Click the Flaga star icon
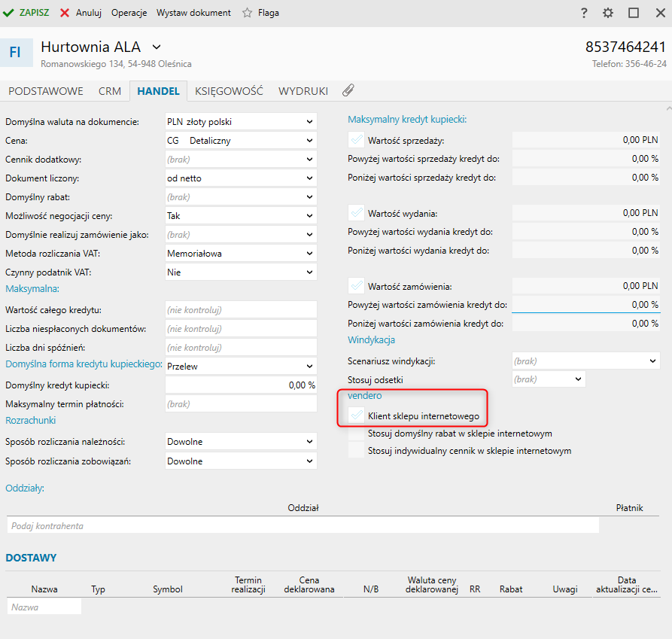 click(x=247, y=13)
